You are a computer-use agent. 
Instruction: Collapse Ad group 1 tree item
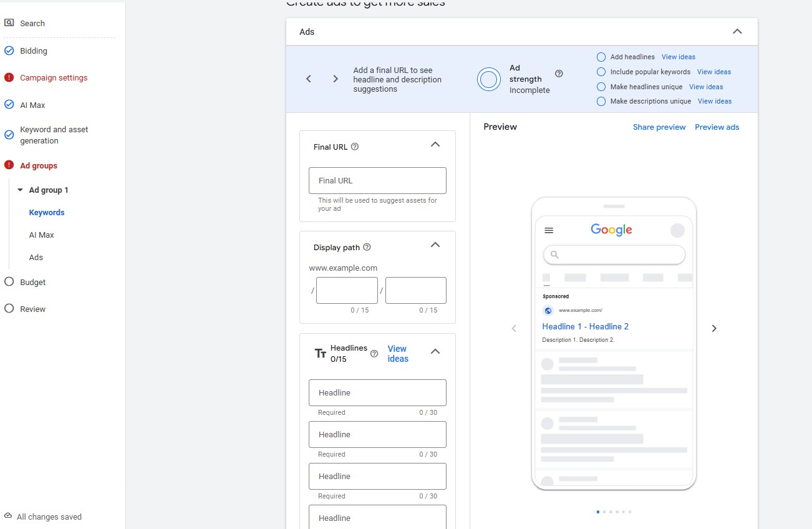pos(20,190)
